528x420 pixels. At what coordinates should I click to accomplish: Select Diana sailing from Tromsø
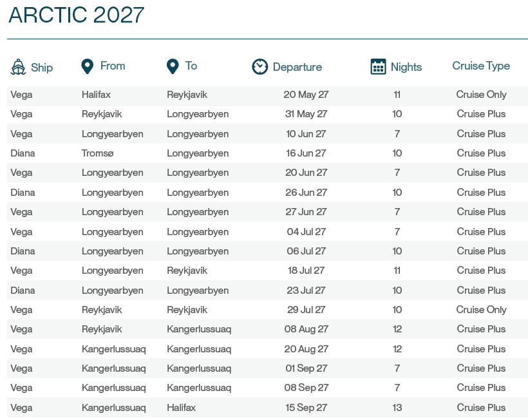click(23, 153)
